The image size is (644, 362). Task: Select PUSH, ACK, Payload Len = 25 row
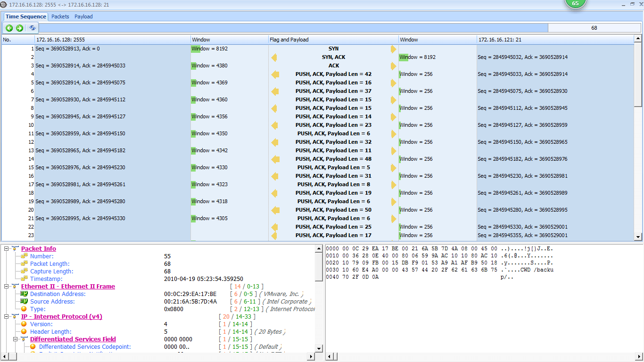[333, 227]
